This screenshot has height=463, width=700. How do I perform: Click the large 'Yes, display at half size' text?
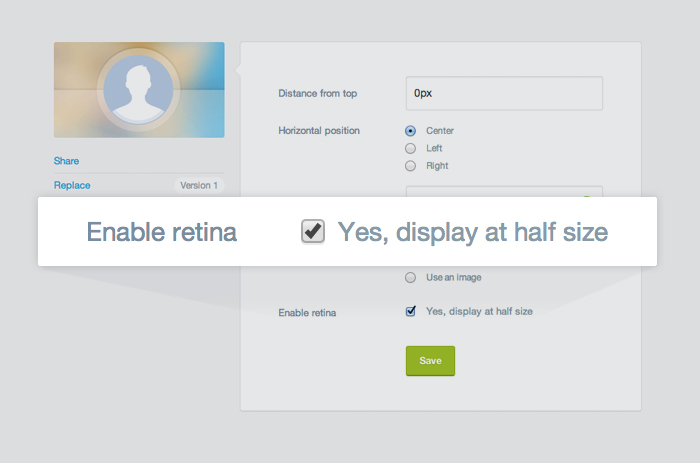point(473,233)
